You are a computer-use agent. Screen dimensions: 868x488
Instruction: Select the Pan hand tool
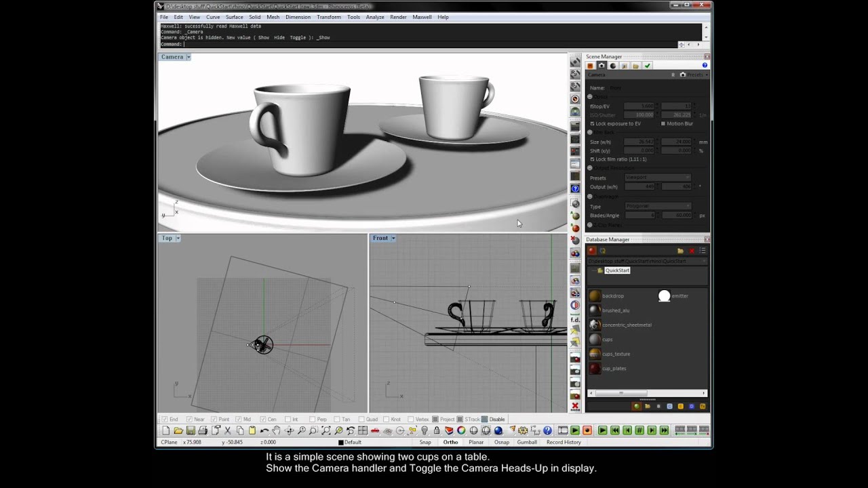[276, 430]
